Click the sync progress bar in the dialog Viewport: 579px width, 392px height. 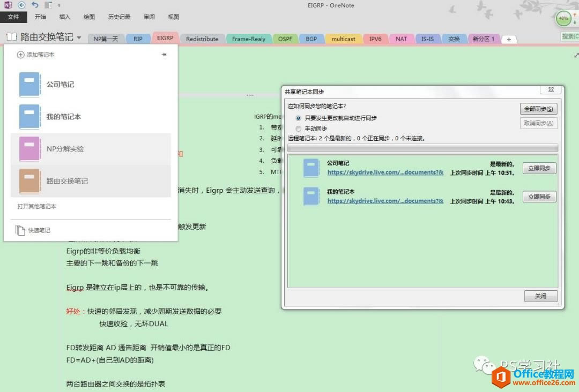[x=424, y=148]
